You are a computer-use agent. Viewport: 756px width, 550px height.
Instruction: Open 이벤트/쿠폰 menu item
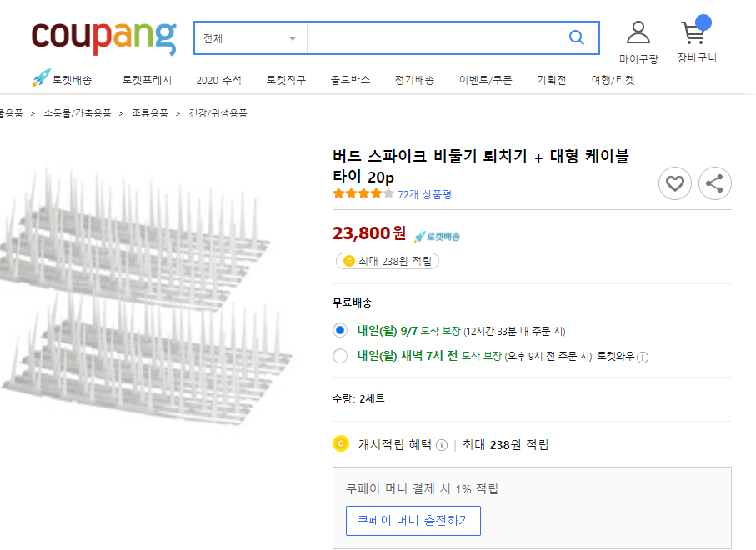coord(485,80)
